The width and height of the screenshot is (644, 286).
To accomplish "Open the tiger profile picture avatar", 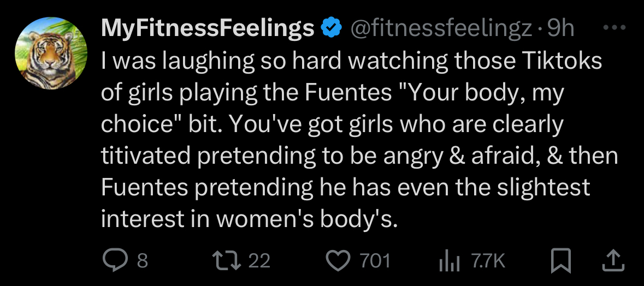I will click(51, 53).
